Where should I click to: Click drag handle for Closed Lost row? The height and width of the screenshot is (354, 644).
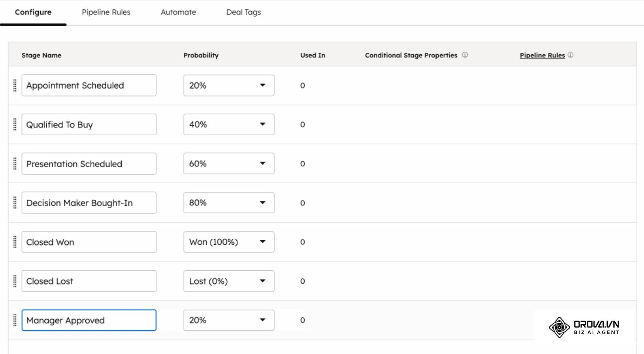pos(15,281)
